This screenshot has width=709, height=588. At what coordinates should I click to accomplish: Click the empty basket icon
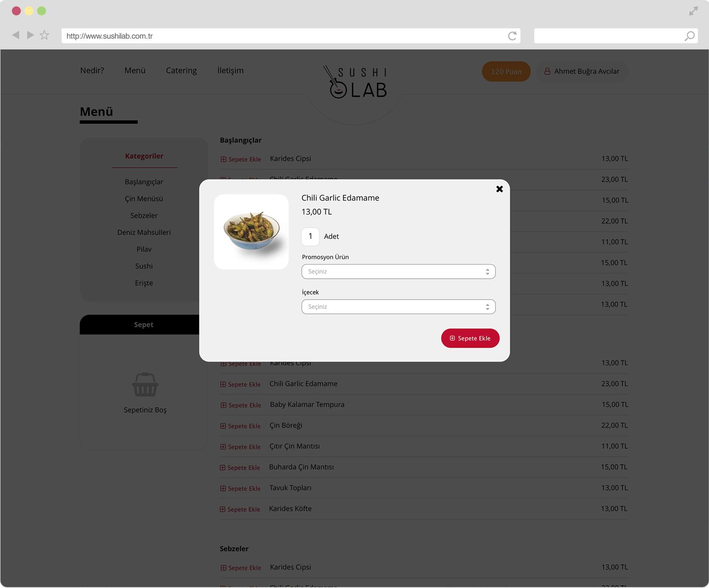[145, 384]
